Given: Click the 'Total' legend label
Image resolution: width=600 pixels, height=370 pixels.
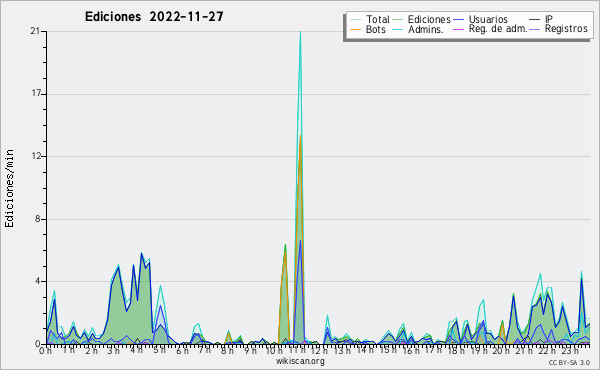Looking at the screenshot, I should click(378, 19).
